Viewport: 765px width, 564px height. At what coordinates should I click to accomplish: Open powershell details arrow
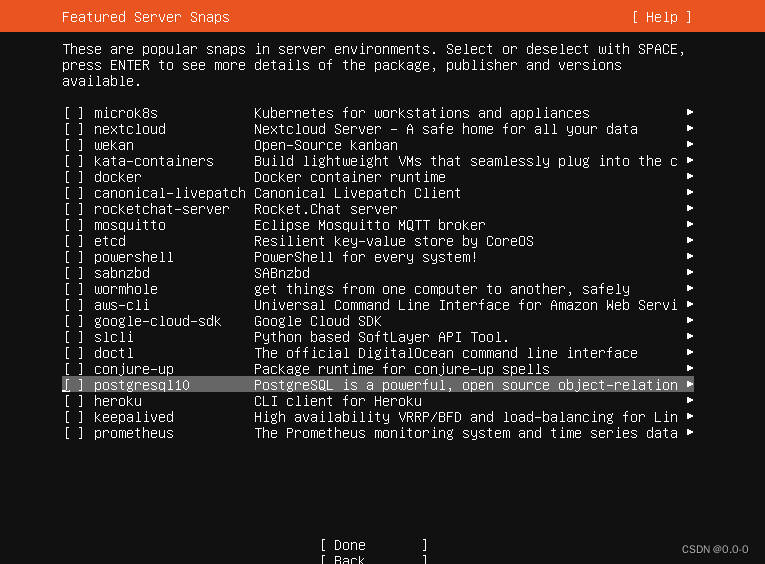click(x=690, y=256)
